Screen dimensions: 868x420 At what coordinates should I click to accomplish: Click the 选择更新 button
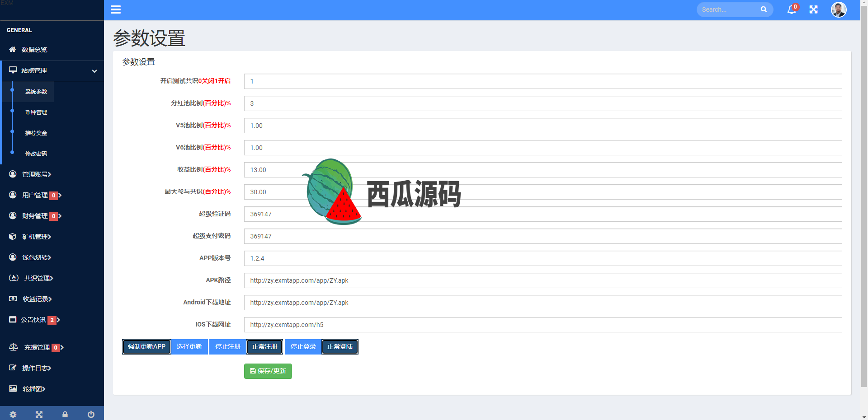click(x=189, y=347)
